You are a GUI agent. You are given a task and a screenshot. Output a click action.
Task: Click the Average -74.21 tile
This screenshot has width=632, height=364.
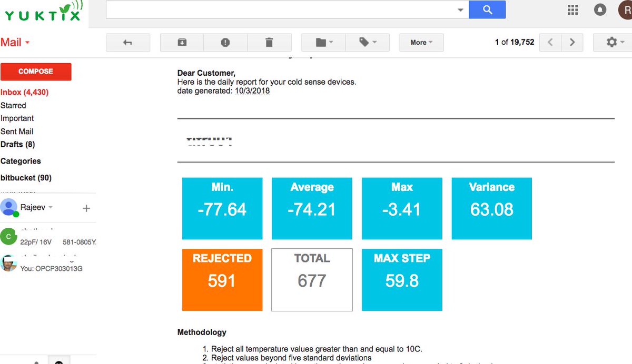tap(312, 208)
